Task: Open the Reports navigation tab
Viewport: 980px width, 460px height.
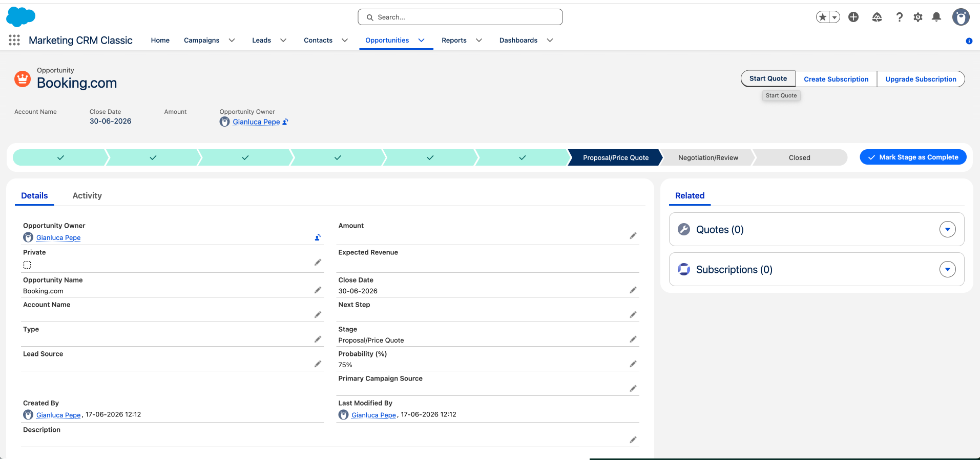Action: tap(454, 40)
